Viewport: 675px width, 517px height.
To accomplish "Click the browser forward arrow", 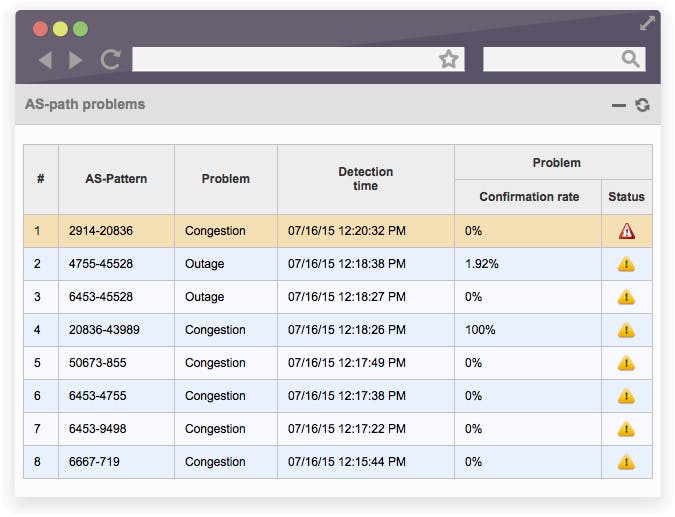I will [76, 60].
